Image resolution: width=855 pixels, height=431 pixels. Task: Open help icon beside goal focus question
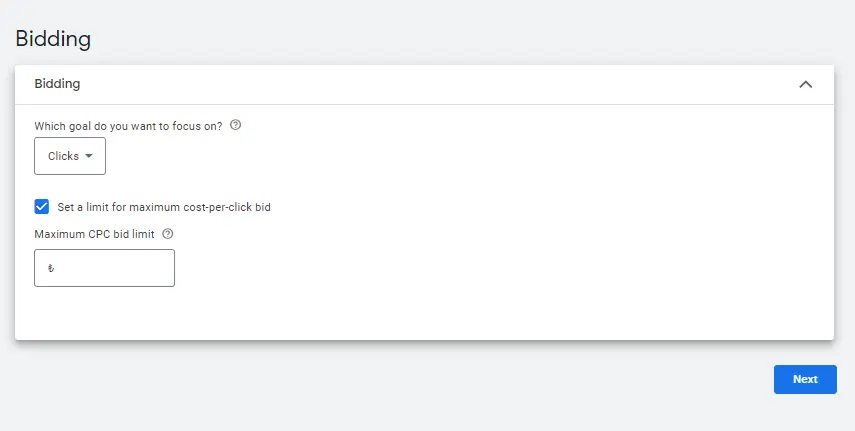(x=235, y=125)
